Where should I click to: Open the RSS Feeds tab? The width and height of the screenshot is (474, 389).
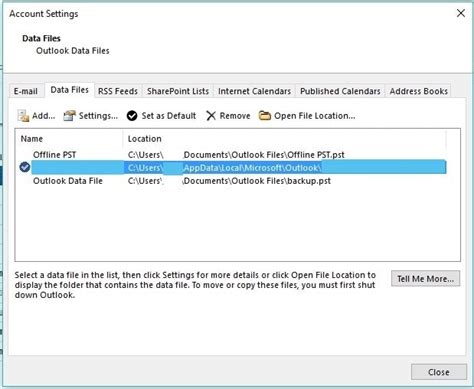tap(118, 91)
